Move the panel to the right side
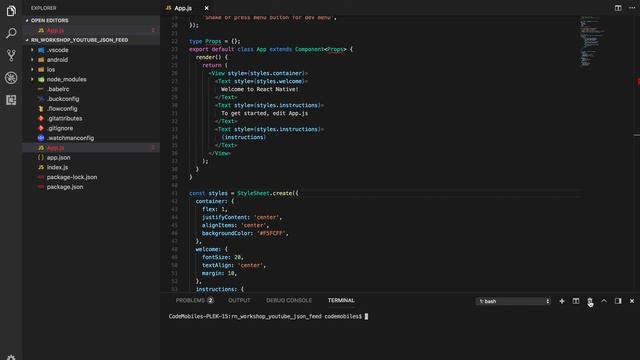This screenshot has width=640, height=360. coord(618,301)
